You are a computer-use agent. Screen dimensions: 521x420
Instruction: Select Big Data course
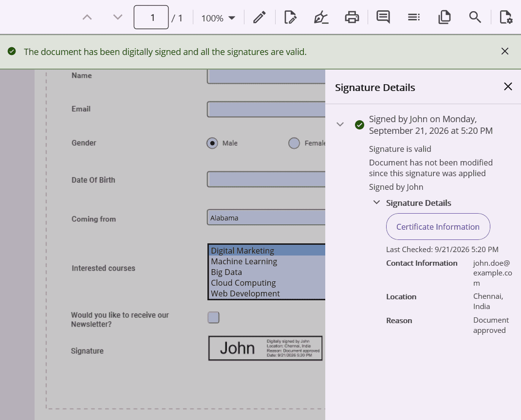pyautogui.click(x=267, y=272)
